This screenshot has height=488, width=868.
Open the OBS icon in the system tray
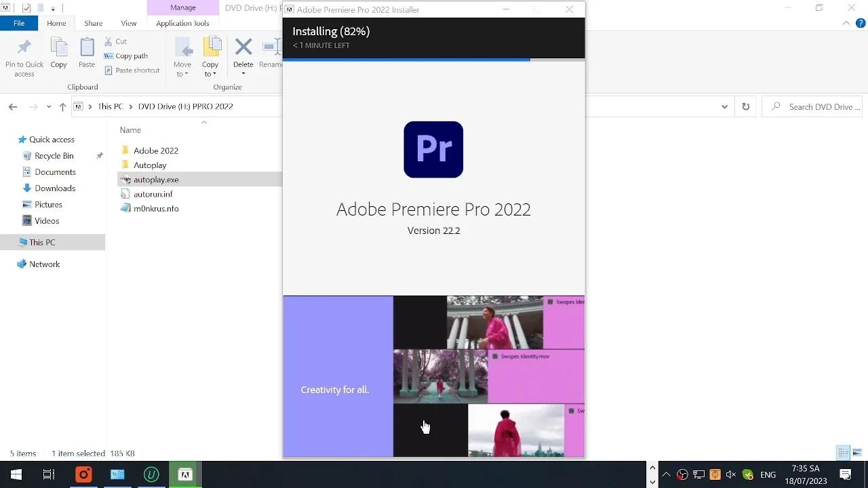pos(682,474)
